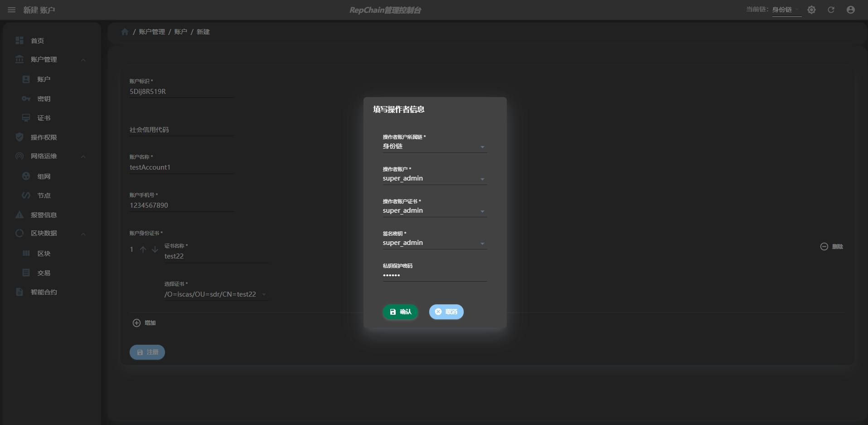Focus the 账户手机号 field 1234567890

point(182,205)
